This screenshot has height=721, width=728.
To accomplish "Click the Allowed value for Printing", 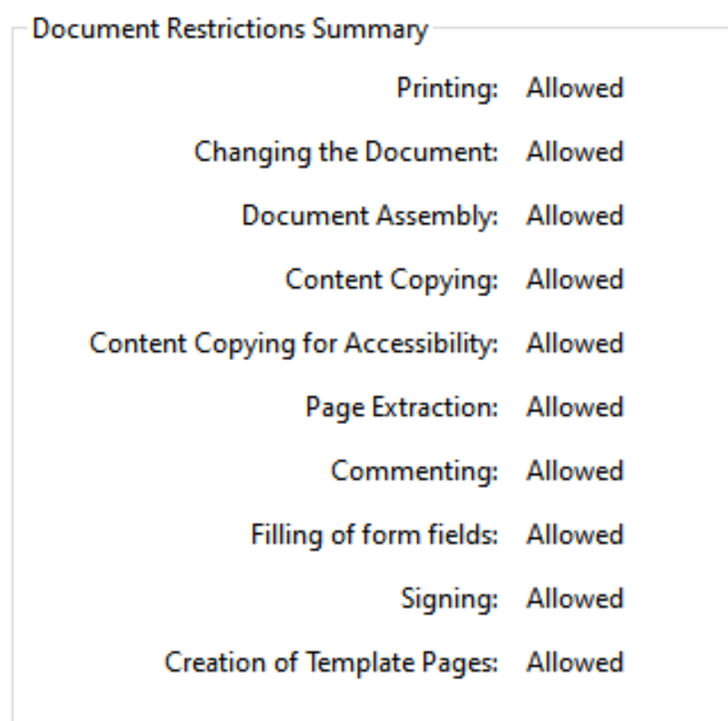I will pos(575,88).
